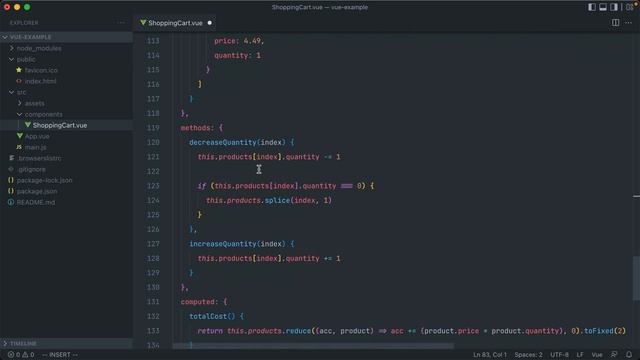The height and width of the screenshot is (360, 640).
Task: Click the README.md info icon
Action: [x=11, y=202]
